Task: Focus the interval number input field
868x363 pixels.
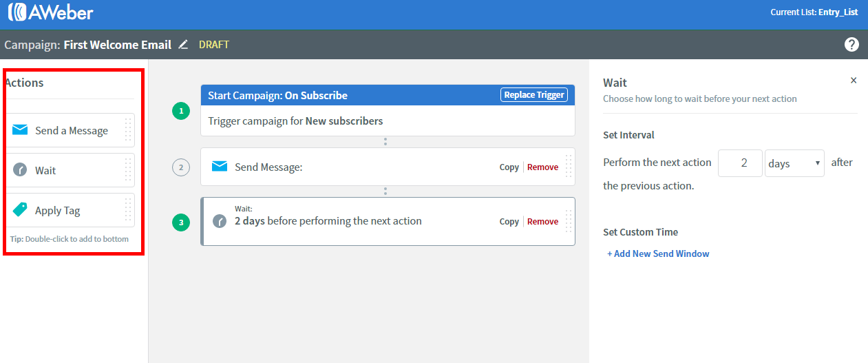Action: point(740,163)
